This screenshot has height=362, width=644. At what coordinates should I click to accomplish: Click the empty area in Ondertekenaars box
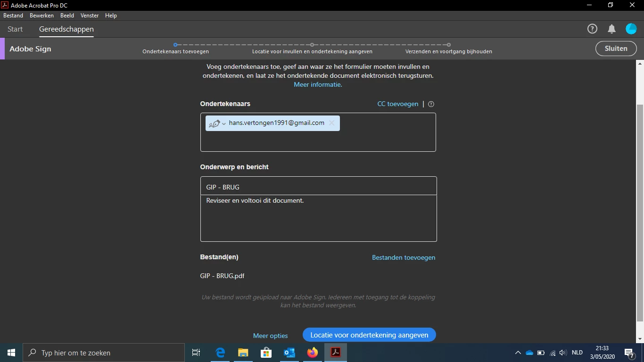(x=318, y=141)
